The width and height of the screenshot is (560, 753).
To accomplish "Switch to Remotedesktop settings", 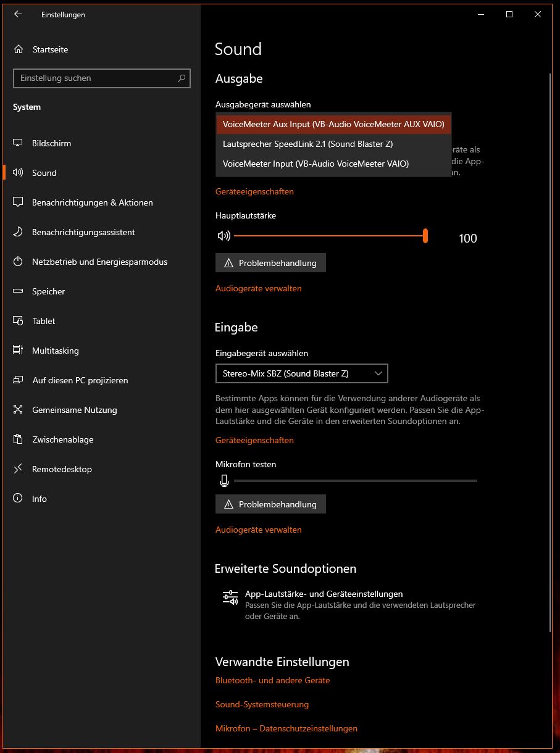I will click(x=62, y=468).
